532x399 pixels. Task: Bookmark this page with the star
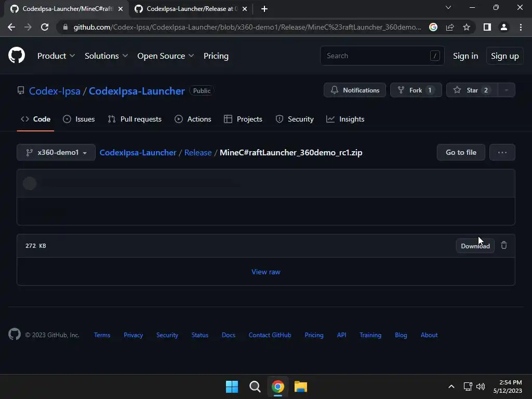[467, 27]
